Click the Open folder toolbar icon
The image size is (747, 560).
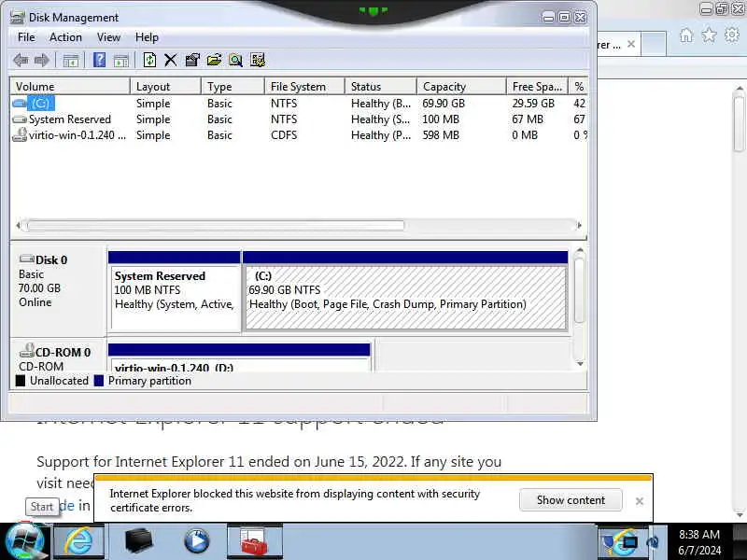pos(215,61)
